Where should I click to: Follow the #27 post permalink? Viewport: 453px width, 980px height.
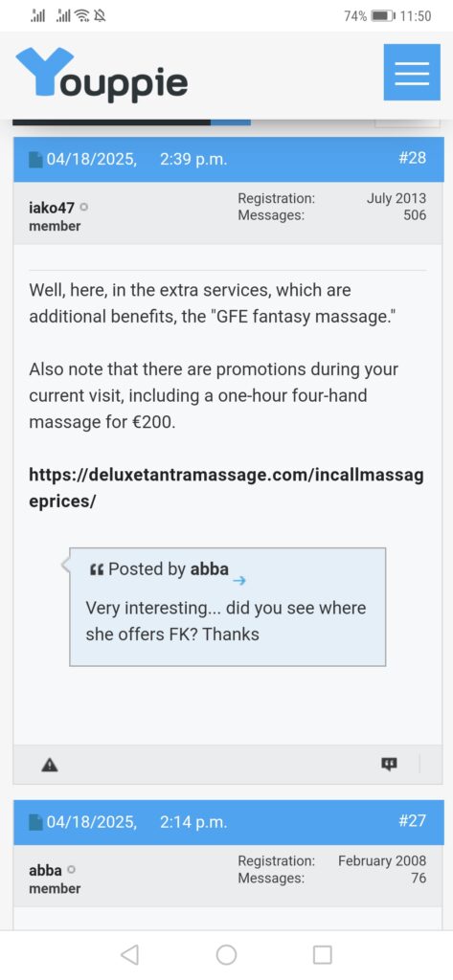pyautogui.click(x=412, y=820)
